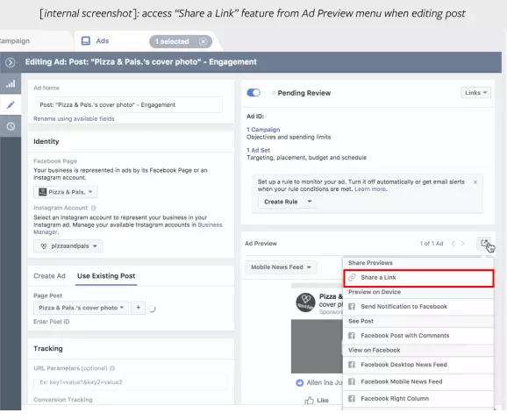Expand the side panel arrow icon

pos(11,62)
